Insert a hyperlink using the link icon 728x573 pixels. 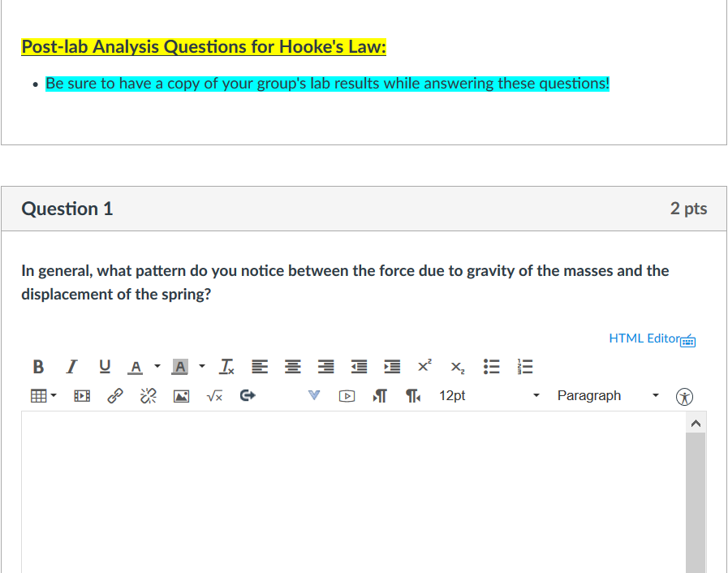click(x=115, y=395)
